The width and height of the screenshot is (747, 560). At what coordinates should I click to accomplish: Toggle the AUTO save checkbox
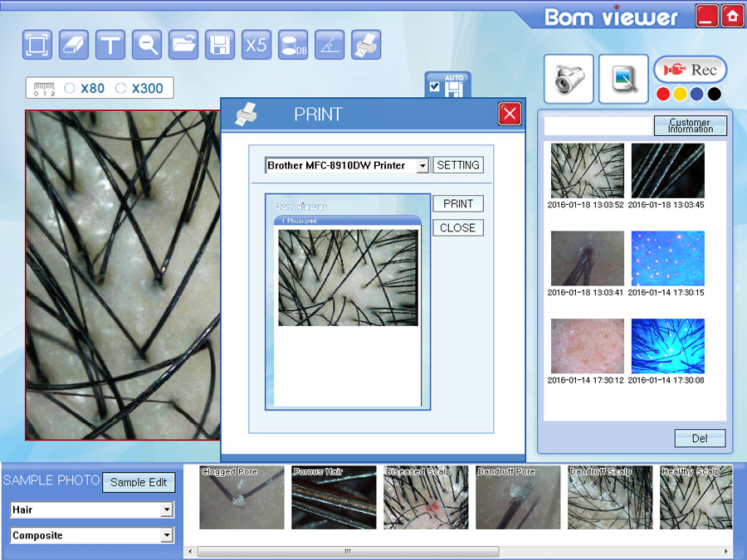pos(434,86)
